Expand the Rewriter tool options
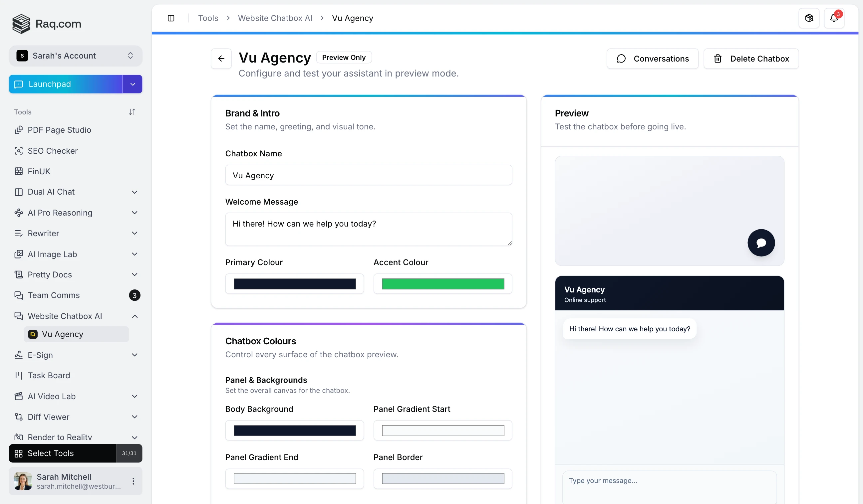863x504 pixels. tap(134, 233)
